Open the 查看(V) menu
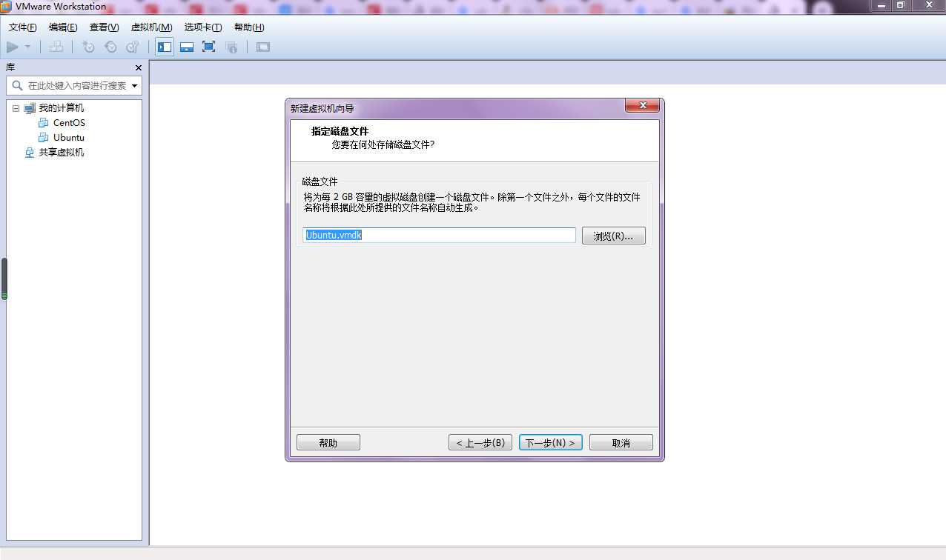 pos(104,27)
